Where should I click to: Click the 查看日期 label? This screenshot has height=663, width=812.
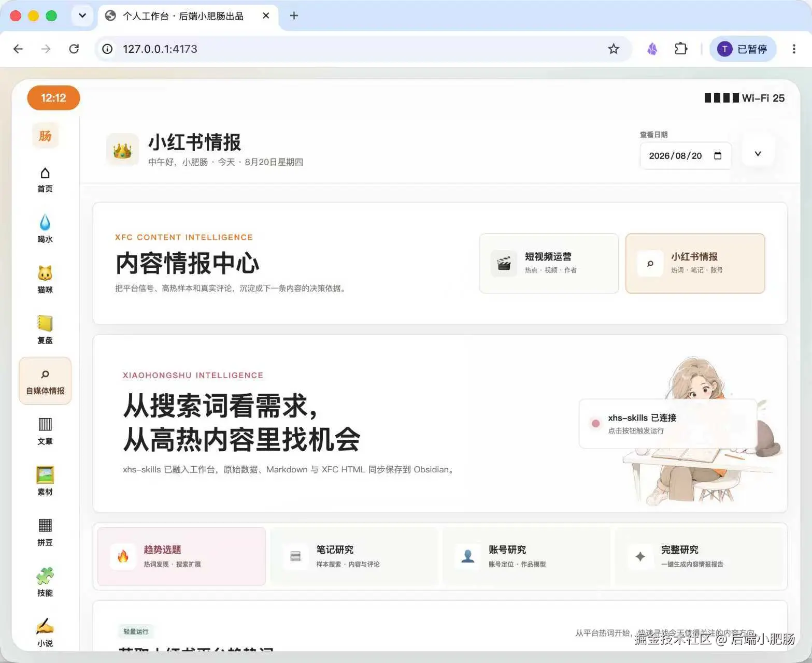653,135
